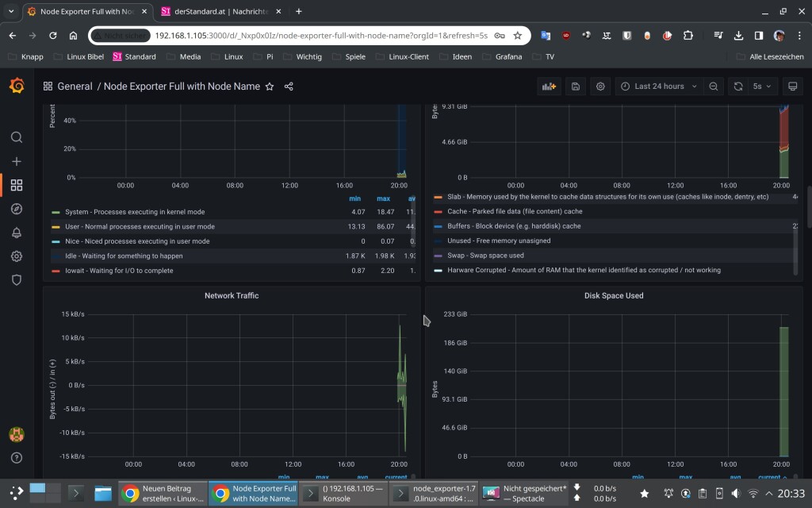Open Explore compass icon in sidebar
Image resolution: width=812 pixels, height=508 pixels.
point(17,209)
